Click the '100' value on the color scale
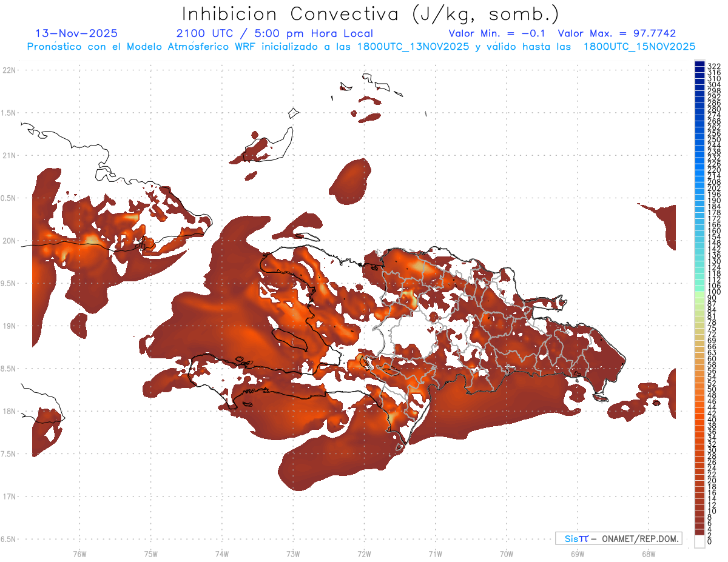 (x=714, y=292)
